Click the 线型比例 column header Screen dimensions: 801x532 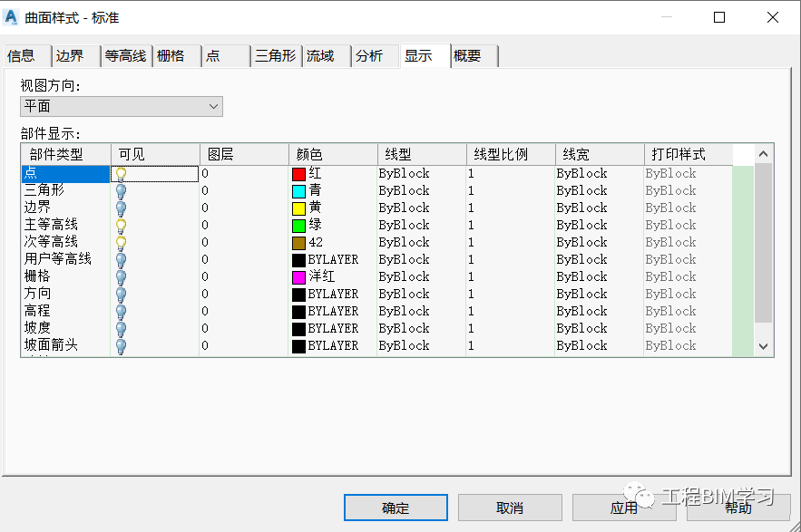511,154
